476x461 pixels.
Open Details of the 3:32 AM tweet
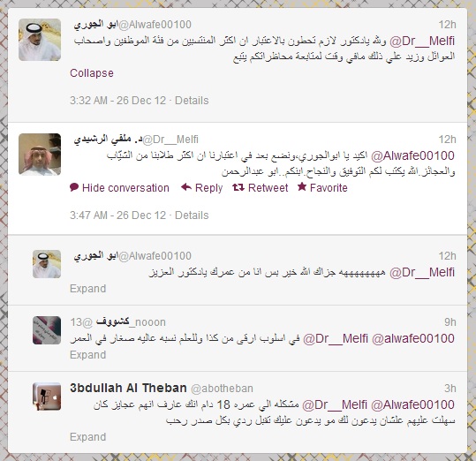[x=192, y=101]
